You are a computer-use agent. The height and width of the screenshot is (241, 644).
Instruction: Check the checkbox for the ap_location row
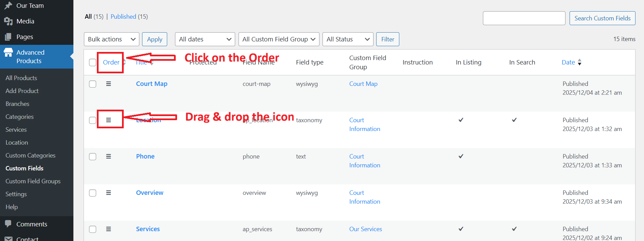point(92,120)
